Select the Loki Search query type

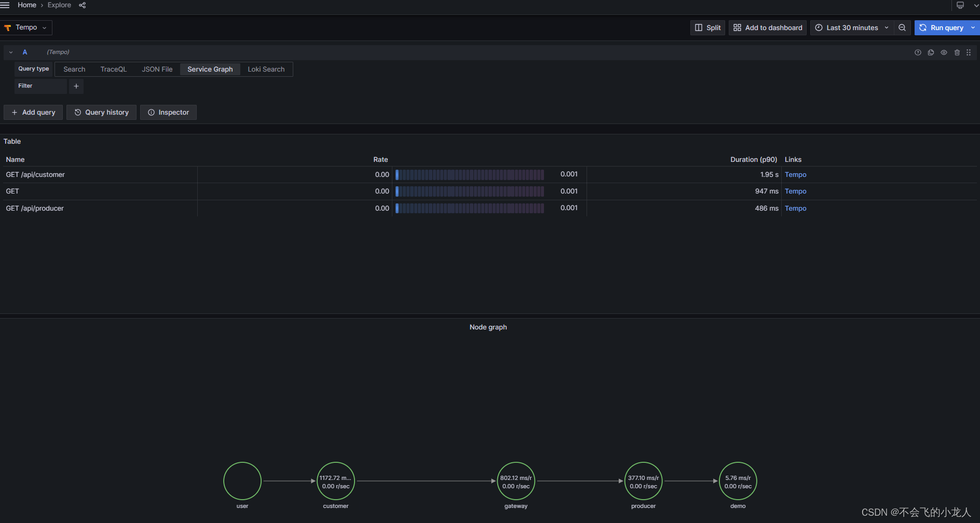pos(266,69)
